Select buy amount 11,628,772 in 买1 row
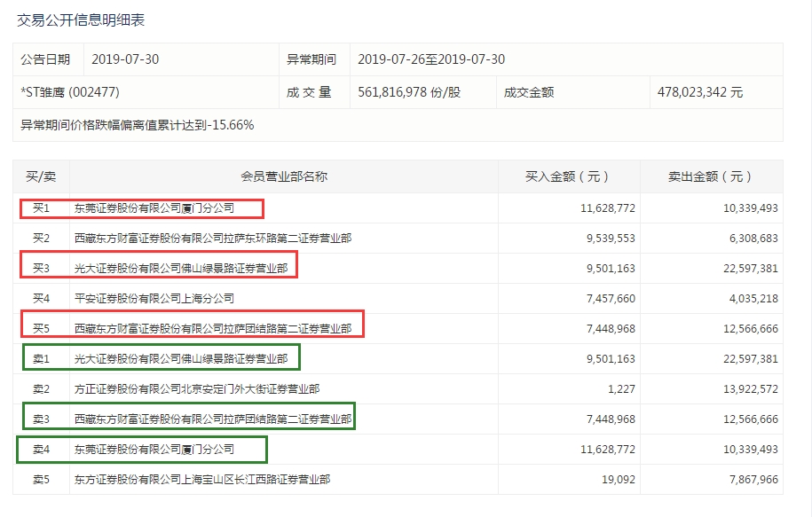 [x=607, y=208]
